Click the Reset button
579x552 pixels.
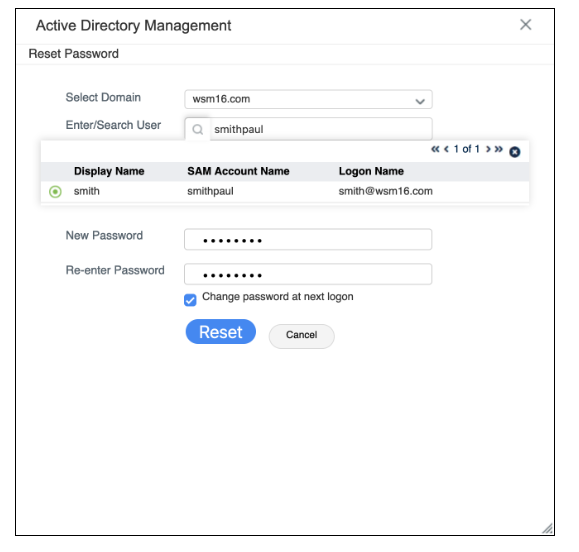[221, 332]
